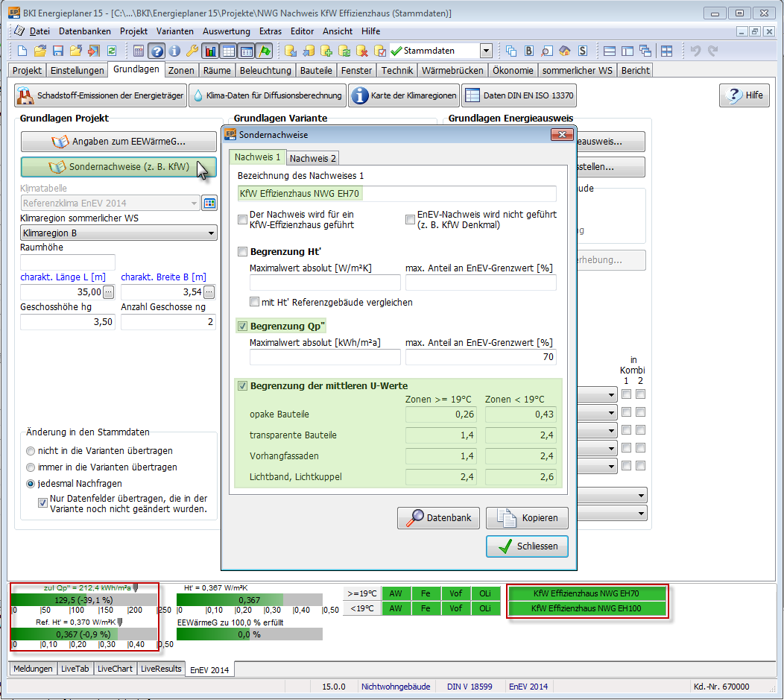Click the four-pane grid layout icon
This screenshot has width=784, height=700.
coord(666,51)
